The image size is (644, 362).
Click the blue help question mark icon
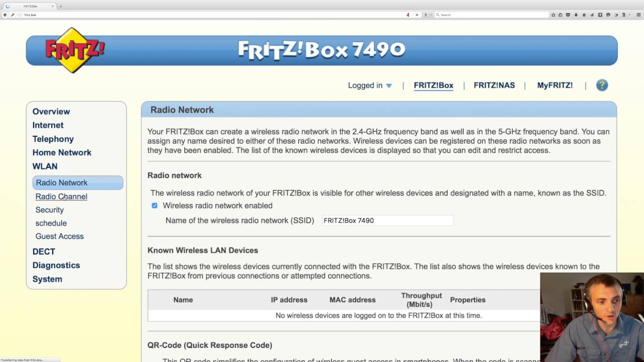pyautogui.click(x=602, y=85)
